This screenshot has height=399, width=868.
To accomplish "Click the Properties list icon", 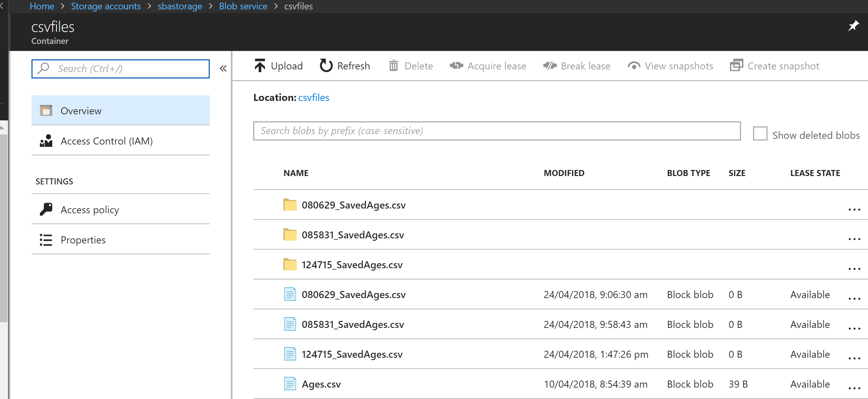I will click(x=46, y=240).
